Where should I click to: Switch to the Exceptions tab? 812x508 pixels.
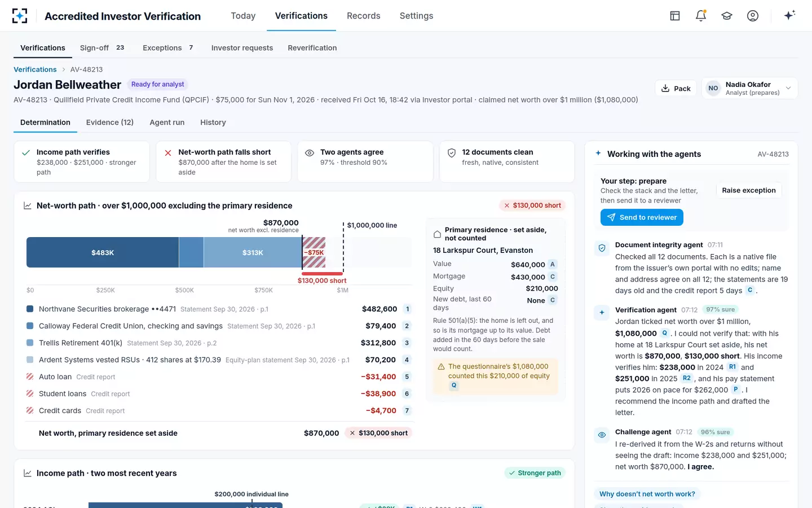click(x=169, y=48)
